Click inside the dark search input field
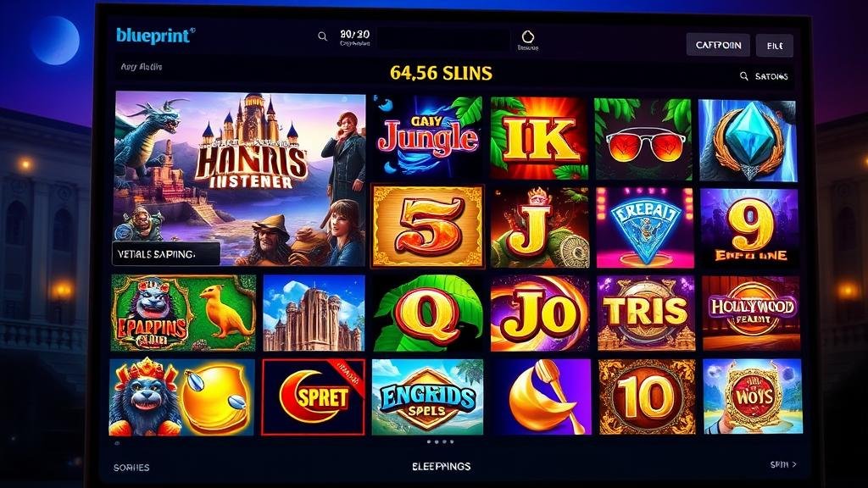 pyautogui.click(x=443, y=40)
